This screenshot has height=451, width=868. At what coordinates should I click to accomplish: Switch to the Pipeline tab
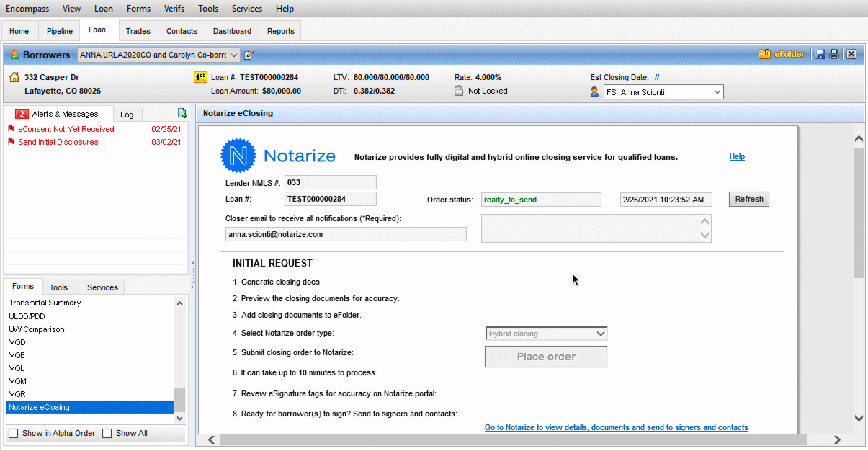[x=60, y=31]
